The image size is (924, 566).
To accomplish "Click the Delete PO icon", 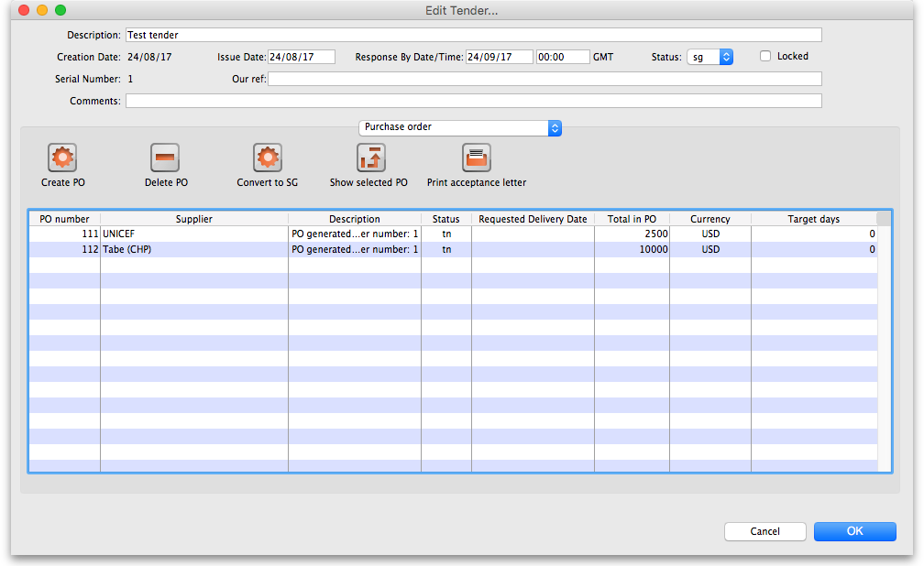I will 165,158.
